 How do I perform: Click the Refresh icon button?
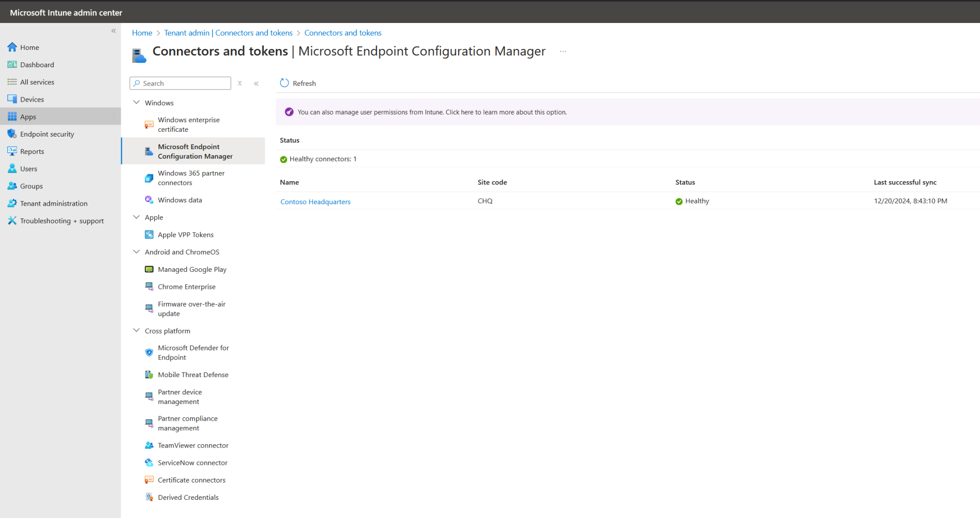[x=284, y=83]
